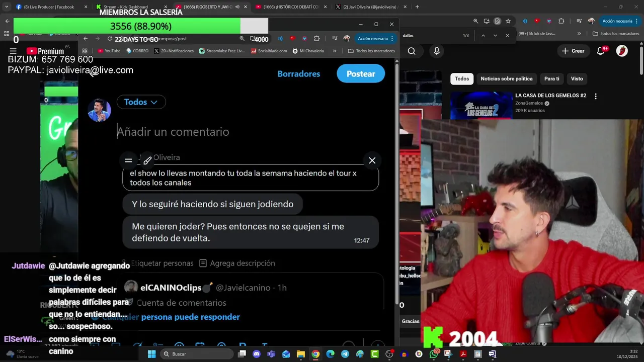Open LA CASA DE LOS GEMELOS #2 thumbnail
This screenshot has width=644, height=362.
[481, 106]
